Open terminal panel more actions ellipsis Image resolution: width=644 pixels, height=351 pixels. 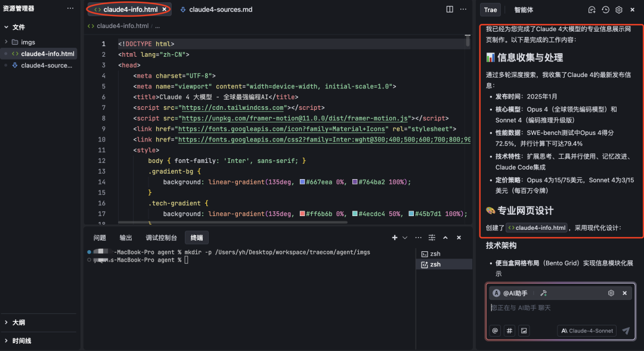click(x=418, y=238)
